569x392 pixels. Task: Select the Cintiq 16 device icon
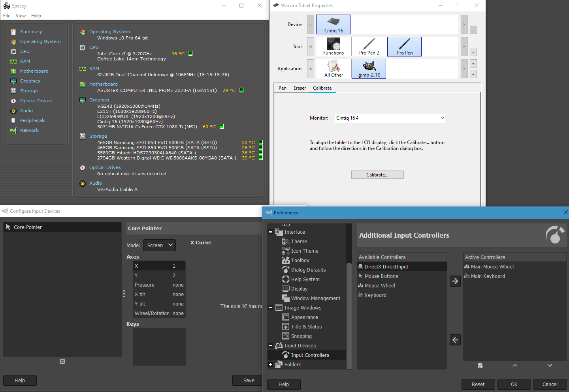coord(333,24)
